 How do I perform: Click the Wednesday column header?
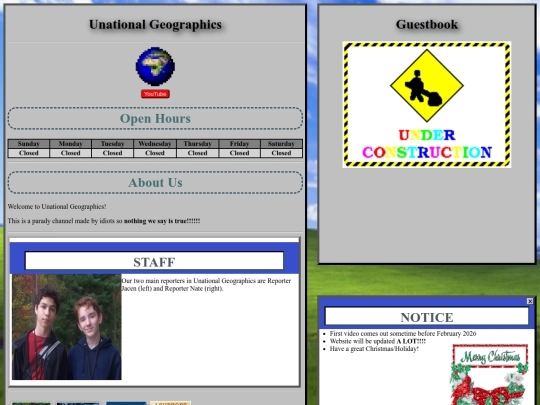click(155, 144)
